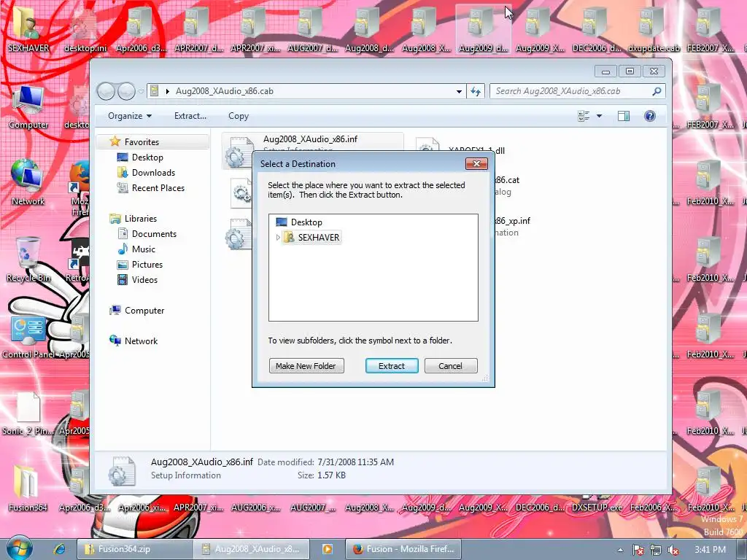Select the SEXHAVER desktop folder icon
This screenshot has height=560, width=747.
point(28,29)
